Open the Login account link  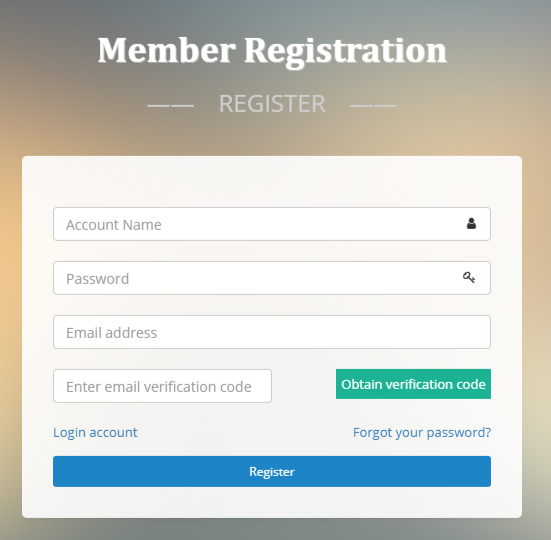click(95, 432)
